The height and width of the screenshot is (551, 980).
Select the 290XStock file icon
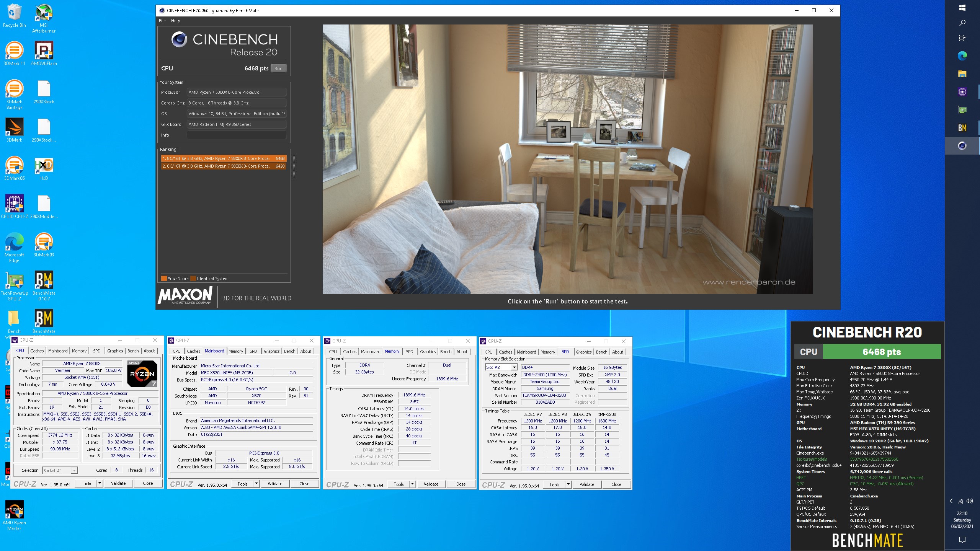pyautogui.click(x=44, y=92)
